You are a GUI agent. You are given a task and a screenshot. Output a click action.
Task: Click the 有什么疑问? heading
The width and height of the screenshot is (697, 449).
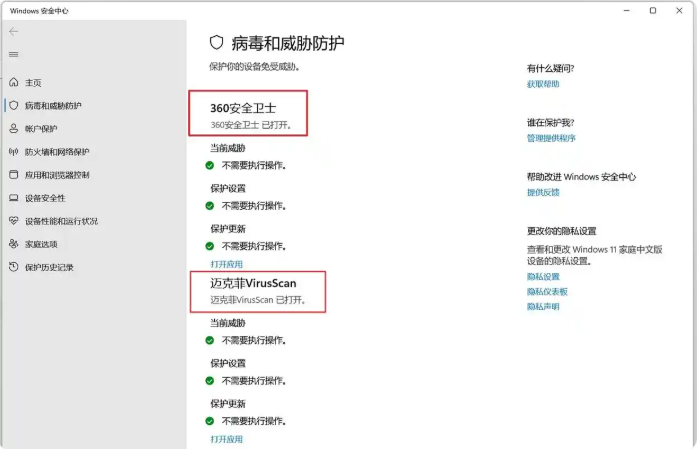(x=550, y=68)
